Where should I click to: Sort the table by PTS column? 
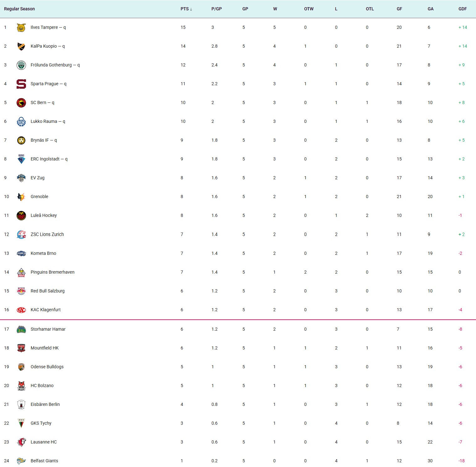pos(184,9)
